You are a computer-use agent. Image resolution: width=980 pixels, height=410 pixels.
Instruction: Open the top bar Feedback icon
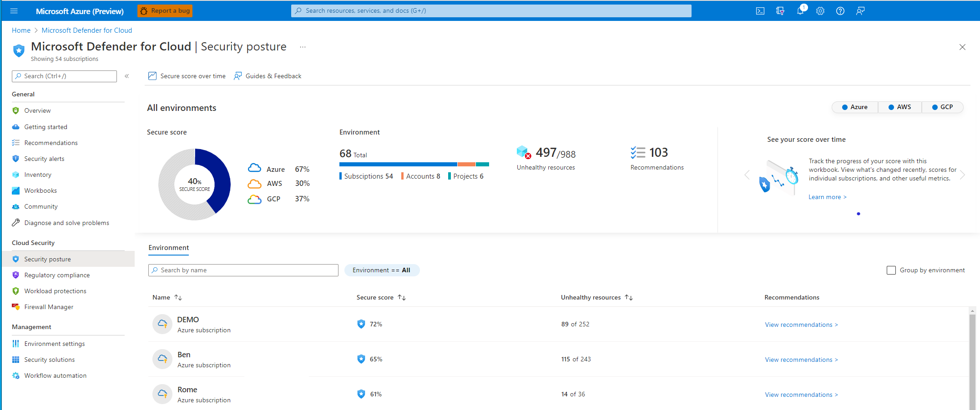(860, 11)
